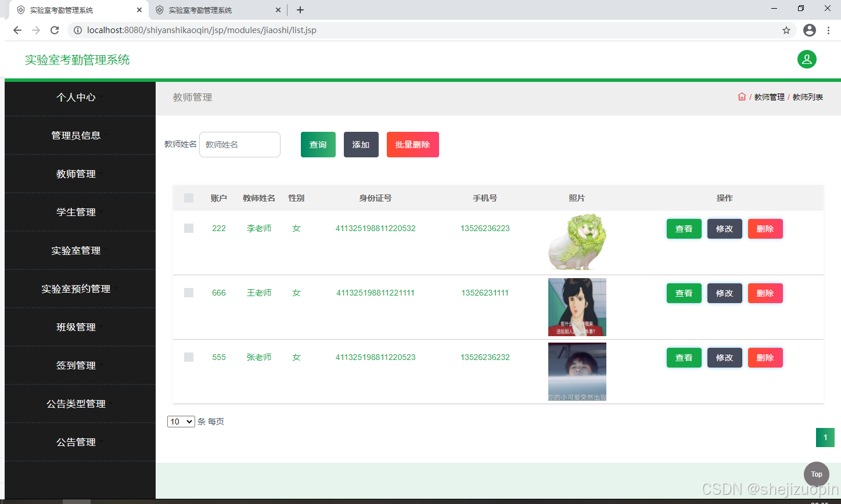Screen dimensions: 841x504
Task: Click the photo thumbnail of 李老师
Action: (x=577, y=242)
